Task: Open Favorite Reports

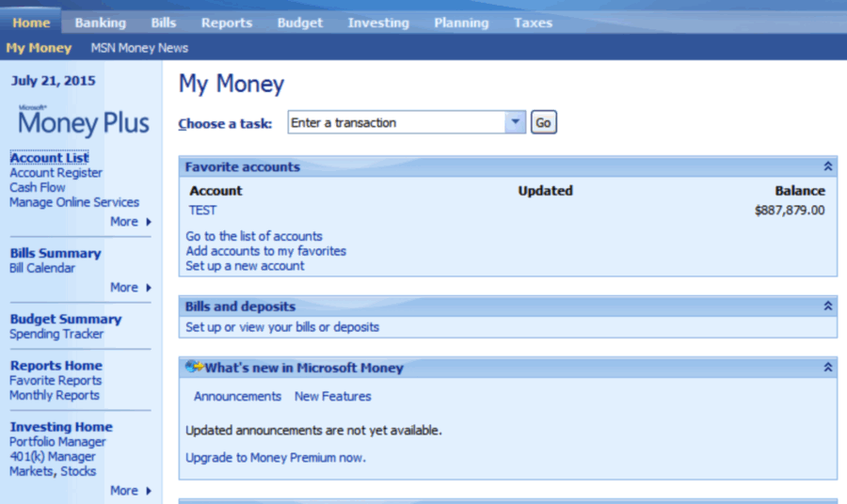Action: coord(56,381)
